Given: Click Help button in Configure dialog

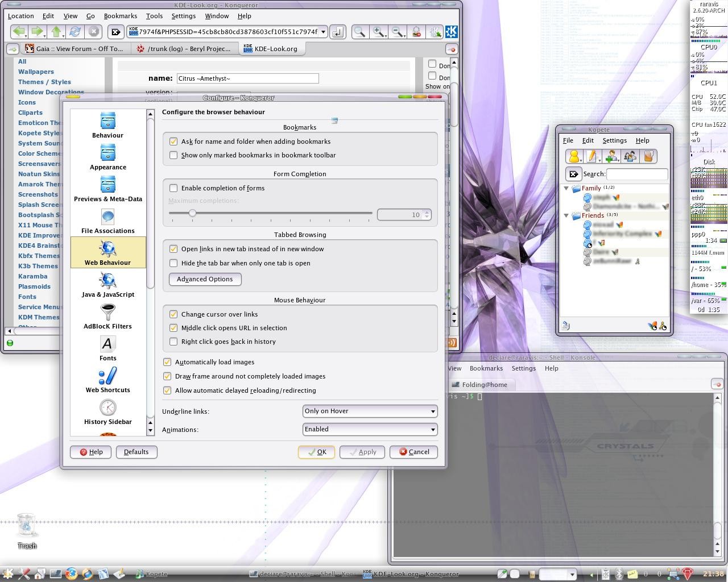Looking at the screenshot, I should click(91, 452).
